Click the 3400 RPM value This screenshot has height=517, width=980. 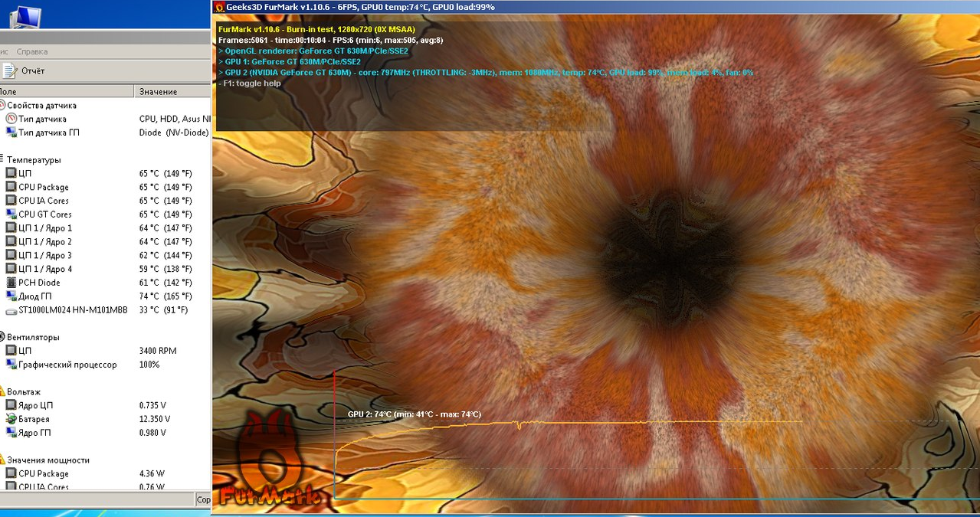click(158, 351)
